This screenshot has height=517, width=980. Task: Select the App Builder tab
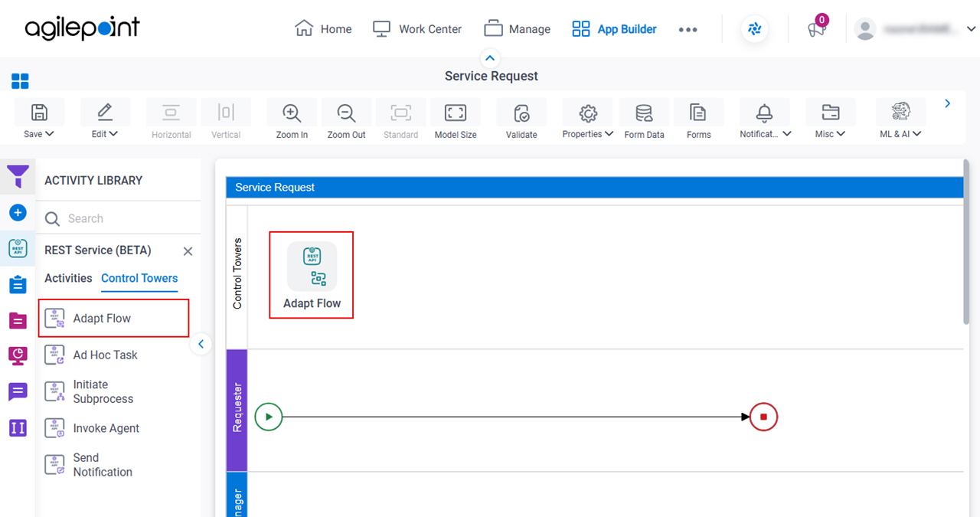pyautogui.click(x=614, y=28)
